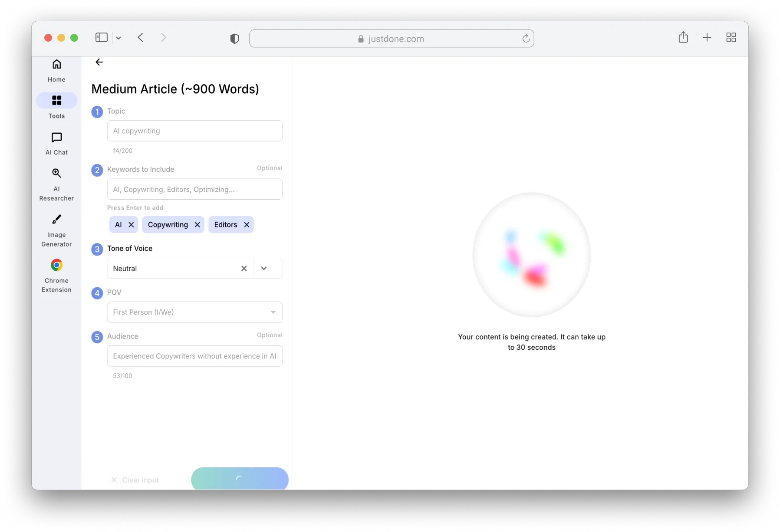780x532 pixels.
Task: Launch the Image Generator
Action: [56, 230]
